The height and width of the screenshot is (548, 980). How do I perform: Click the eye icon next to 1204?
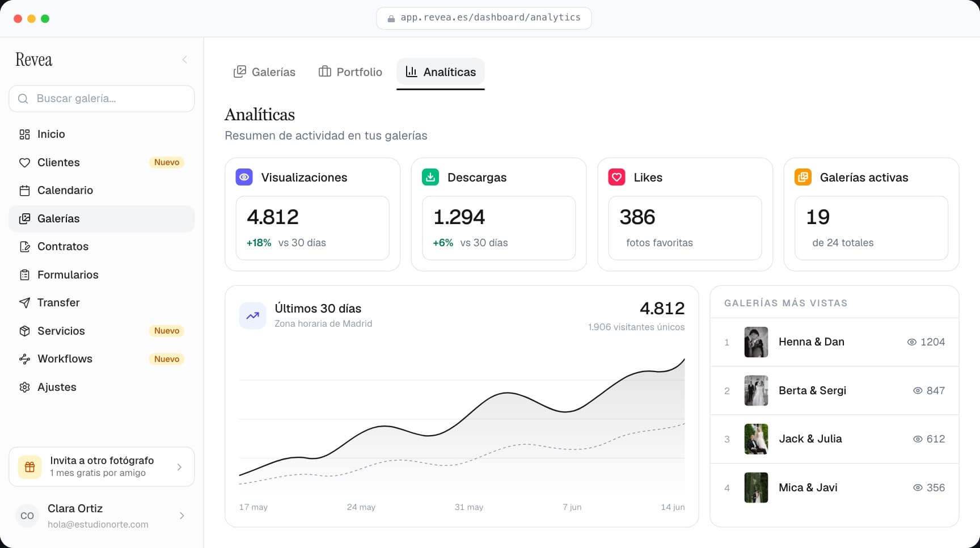click(912, 342)
